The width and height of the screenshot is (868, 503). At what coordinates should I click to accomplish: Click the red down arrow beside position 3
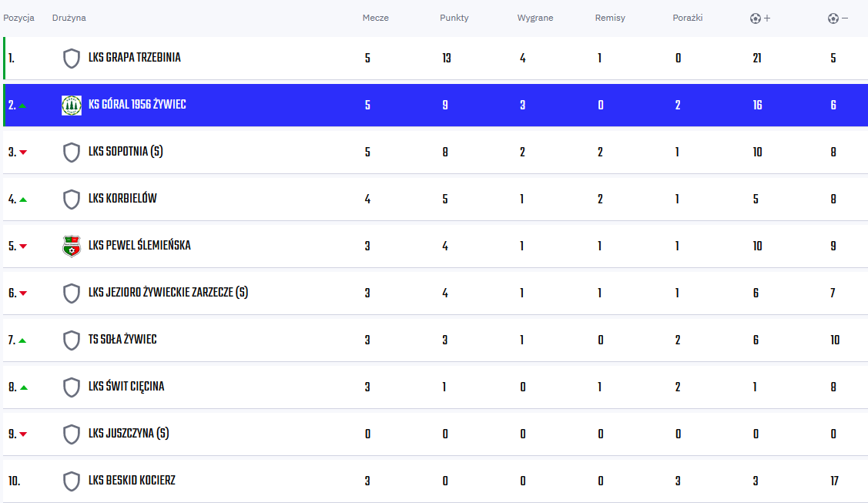tap(23, 153)
